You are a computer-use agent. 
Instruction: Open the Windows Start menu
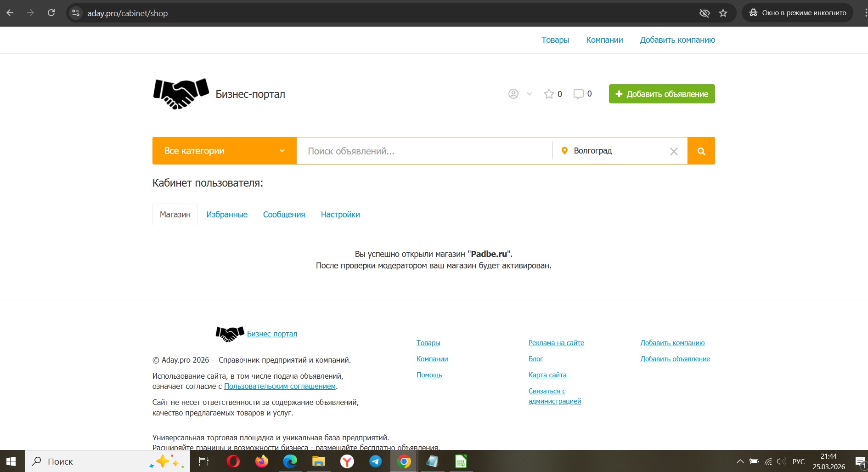pyautogui.click(x=12, y=461)
